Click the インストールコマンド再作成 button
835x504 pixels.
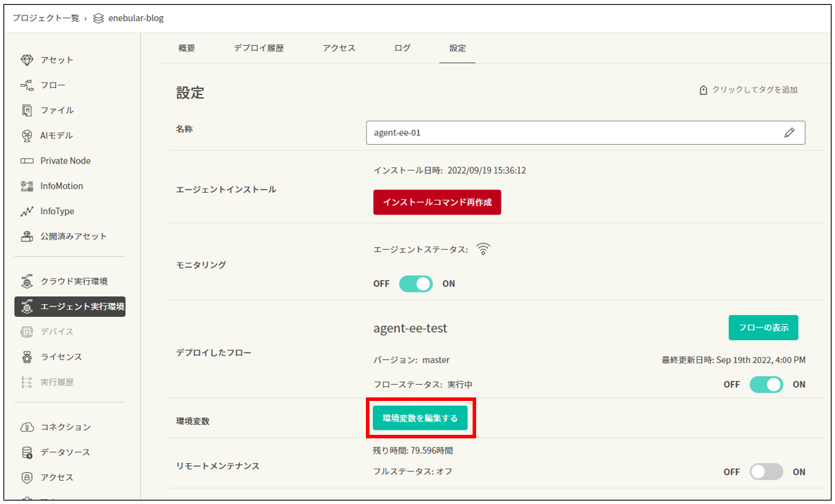click(x=437, y=202)
